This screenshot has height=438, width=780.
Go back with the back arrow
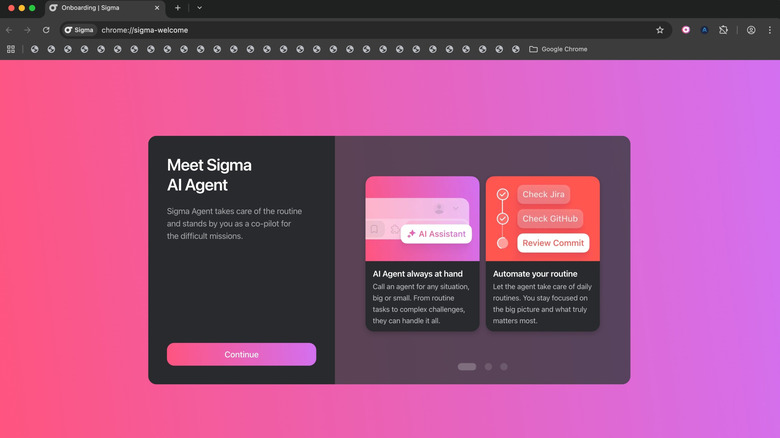pyautogui.click(x=10, y=30)
